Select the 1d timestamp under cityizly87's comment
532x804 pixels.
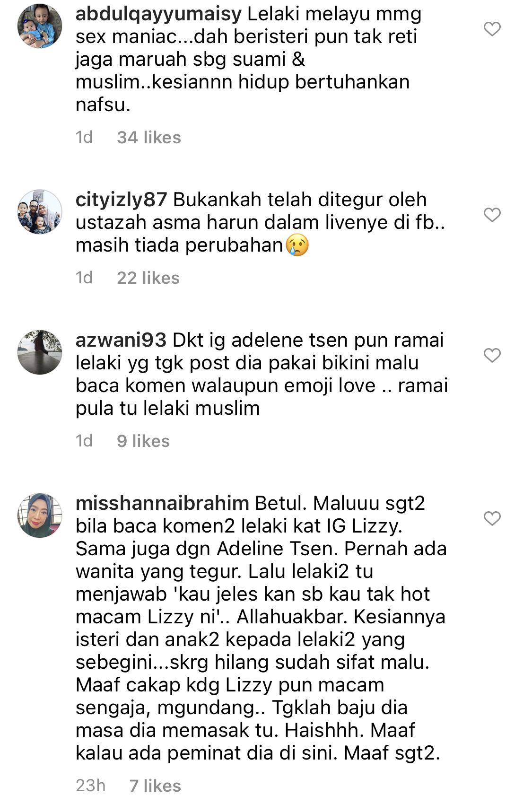84,278
